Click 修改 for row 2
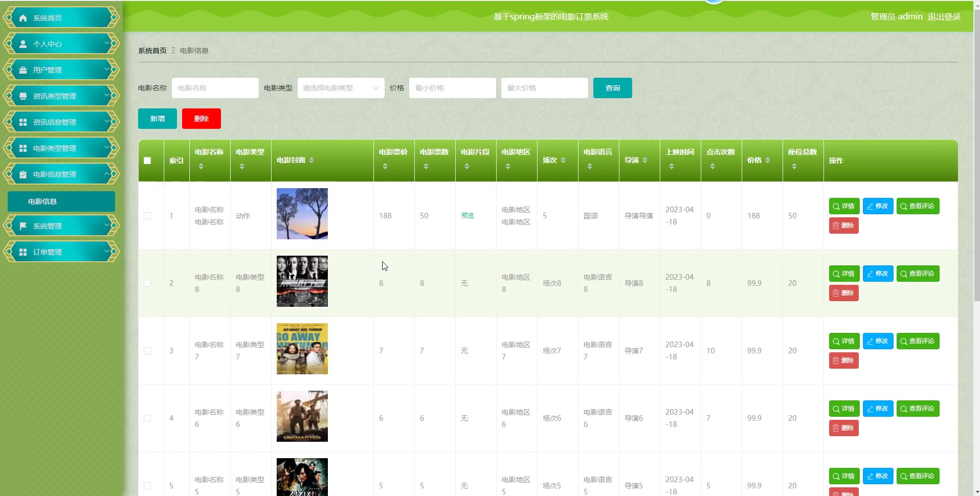 [x=878, y=274]
